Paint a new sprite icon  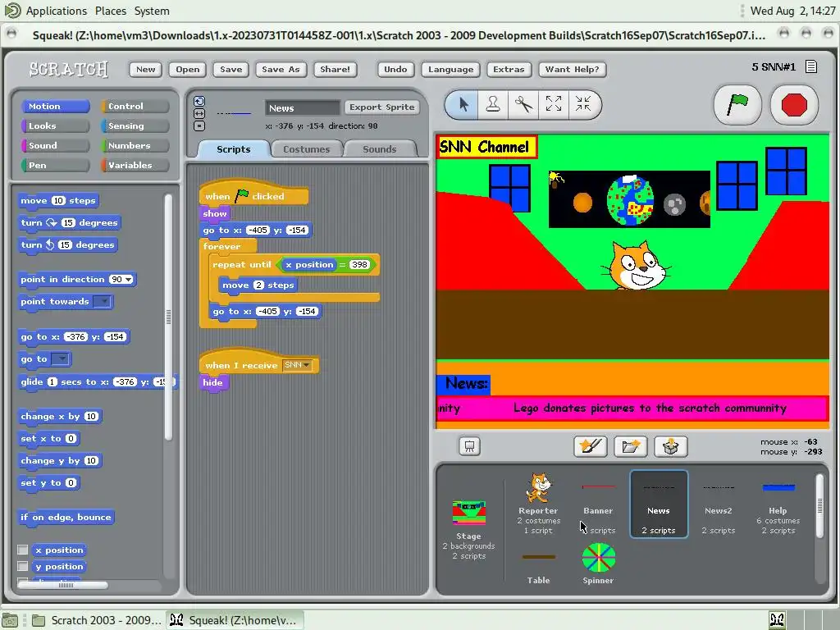tap(591, 446)
